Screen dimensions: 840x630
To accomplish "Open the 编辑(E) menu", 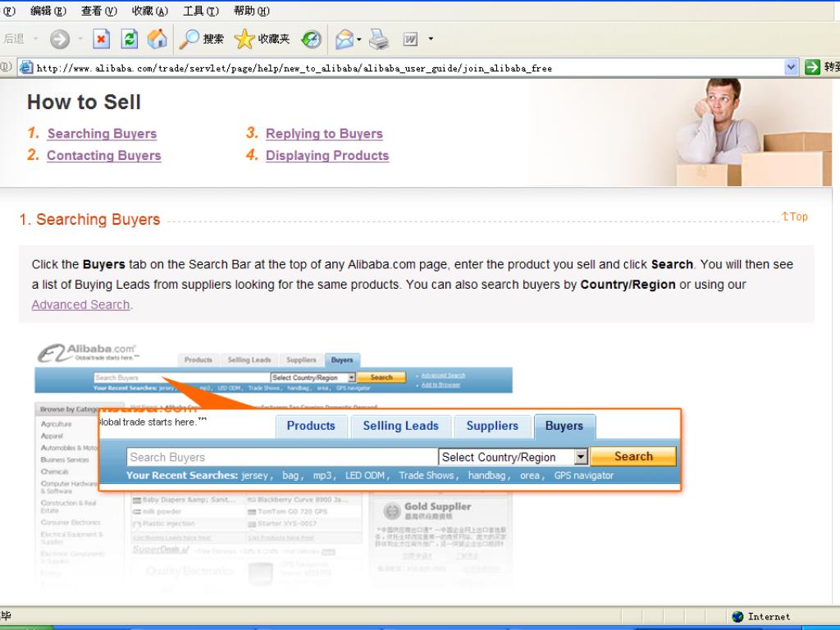I will tap(48, 11).
